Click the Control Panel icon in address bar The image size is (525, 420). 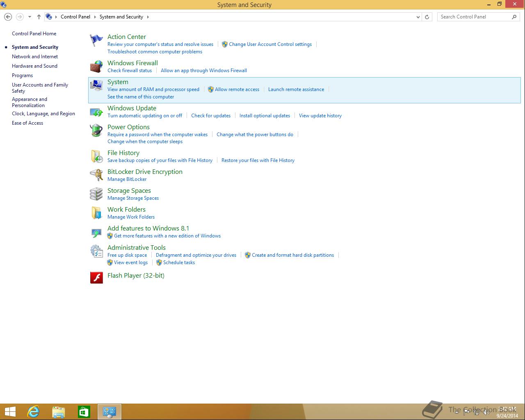point(49,17)
